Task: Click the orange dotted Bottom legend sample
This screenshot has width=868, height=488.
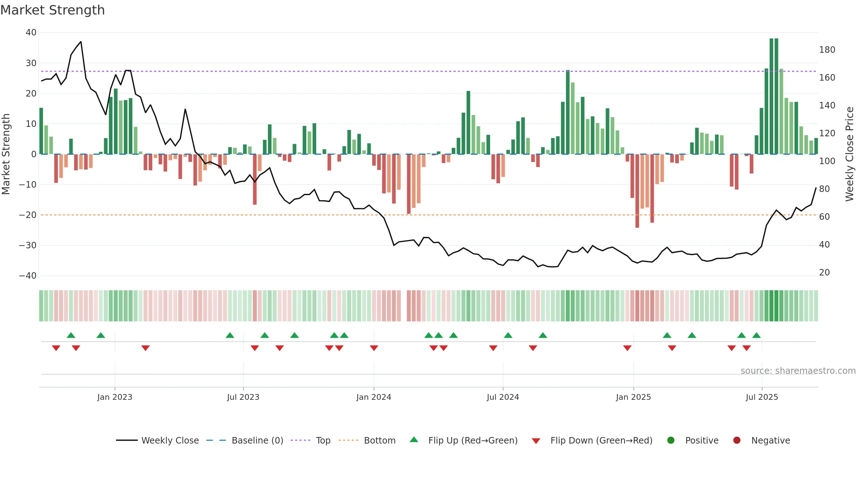Action: pyautogui.click(x=348, y=440)
